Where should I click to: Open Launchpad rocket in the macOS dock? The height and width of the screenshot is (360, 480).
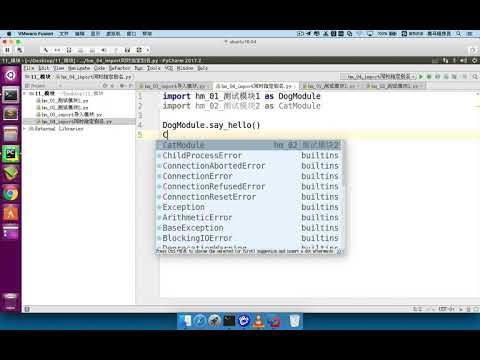coord(215,321)
